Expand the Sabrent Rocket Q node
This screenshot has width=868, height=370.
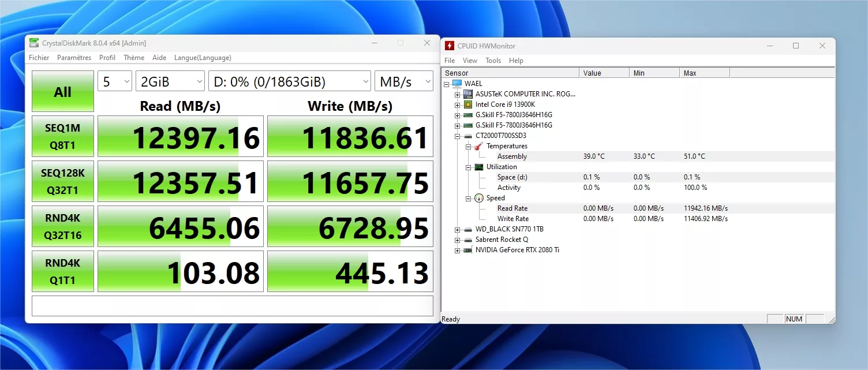457,240
